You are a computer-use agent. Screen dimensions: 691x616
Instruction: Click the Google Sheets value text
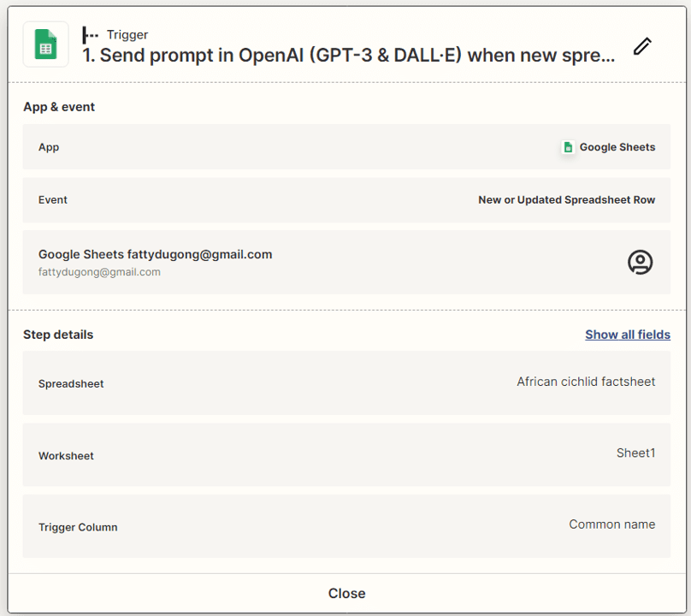617,147
